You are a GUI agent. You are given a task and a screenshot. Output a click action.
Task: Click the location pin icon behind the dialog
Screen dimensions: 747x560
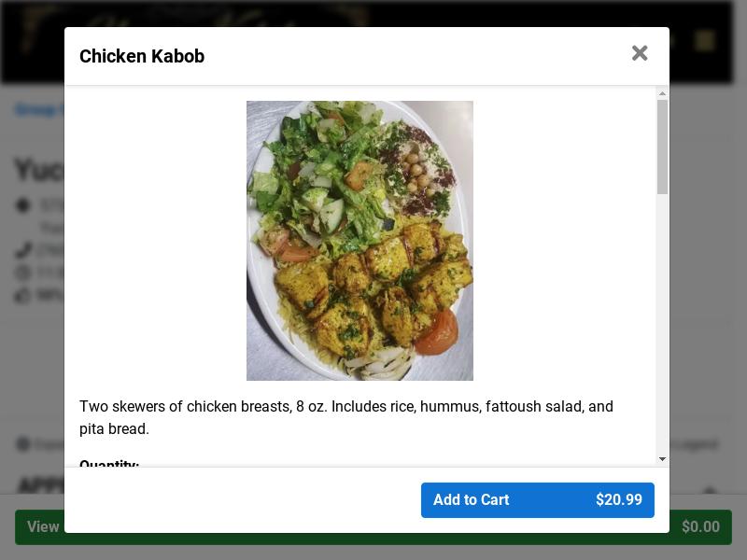tap(22, 205)
